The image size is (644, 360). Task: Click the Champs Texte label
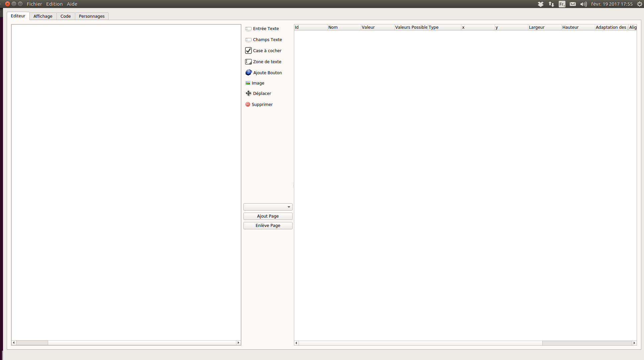[267, 40]
